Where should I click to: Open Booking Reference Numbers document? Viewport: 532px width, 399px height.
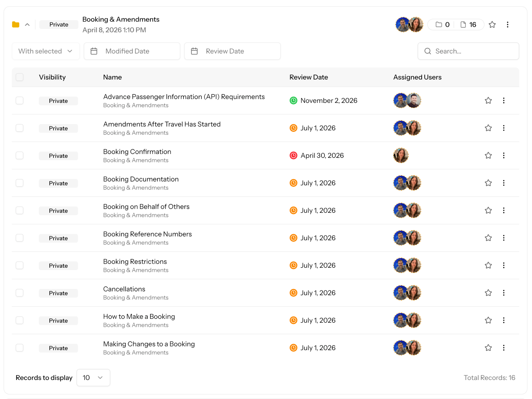pos(147,234)
